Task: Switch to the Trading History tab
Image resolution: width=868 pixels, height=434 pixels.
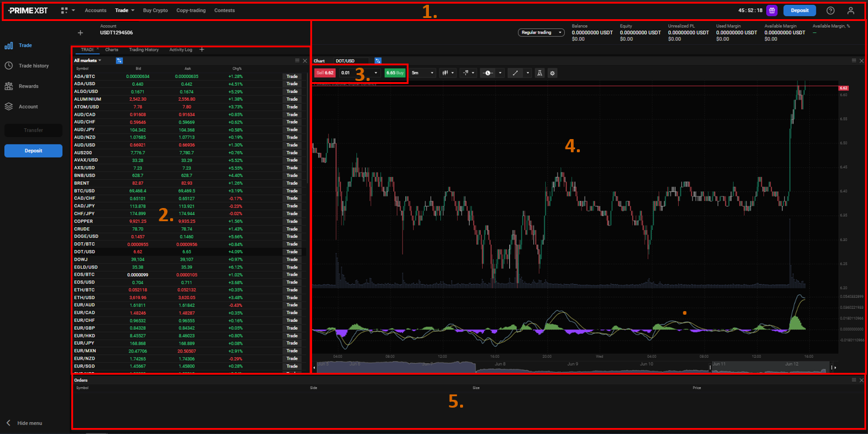Action: click(x=144, y=50)
